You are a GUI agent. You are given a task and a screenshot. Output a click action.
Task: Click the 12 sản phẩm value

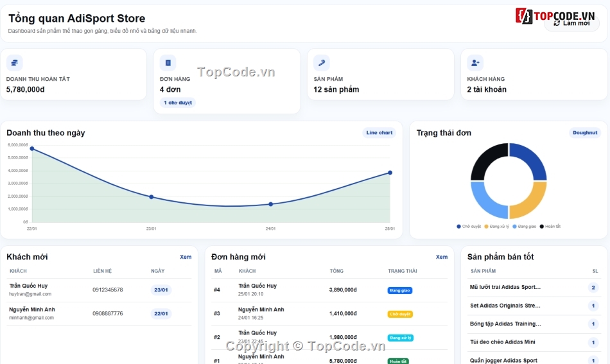336,89
